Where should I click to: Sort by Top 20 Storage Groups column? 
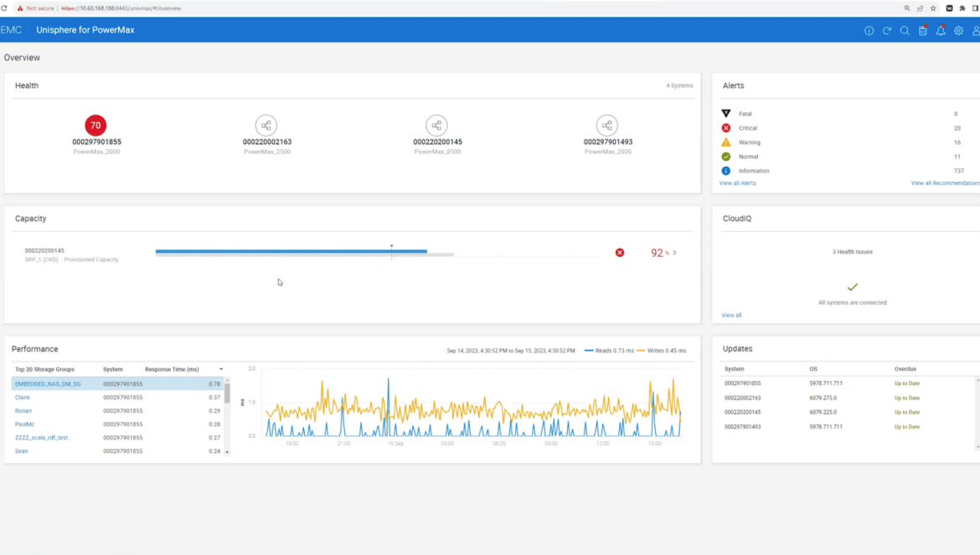pyautogui.click(x=44, y=370)
